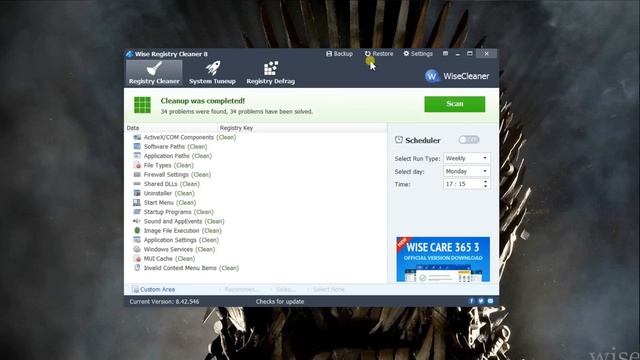Screen dimensions: 640x360
Task: Click the Startup Programs icon
Action: [137, 212]
